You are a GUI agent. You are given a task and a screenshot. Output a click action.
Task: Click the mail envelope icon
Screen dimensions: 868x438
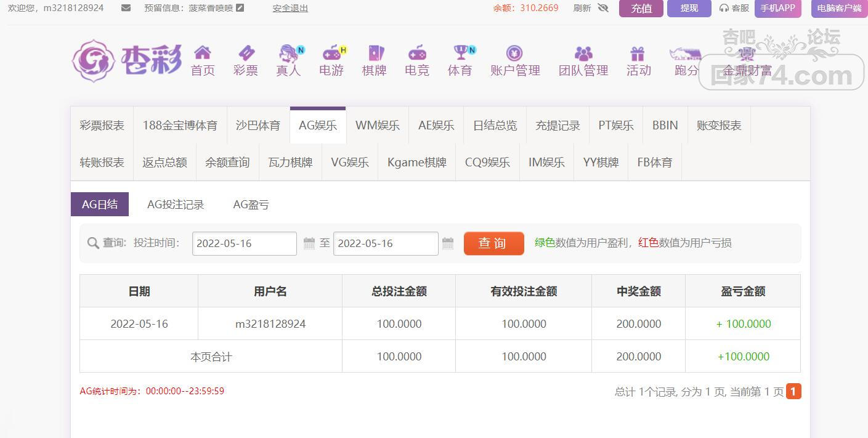[x=126, y=8]
